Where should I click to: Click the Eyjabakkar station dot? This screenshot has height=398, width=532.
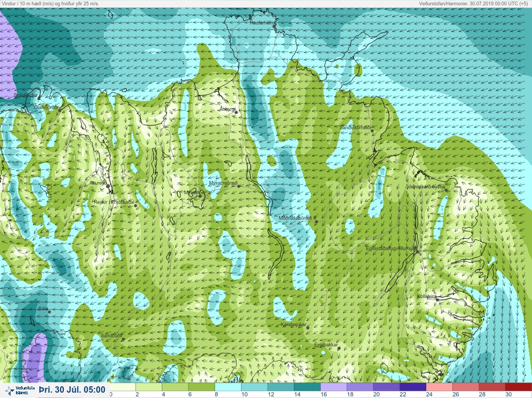339,348
